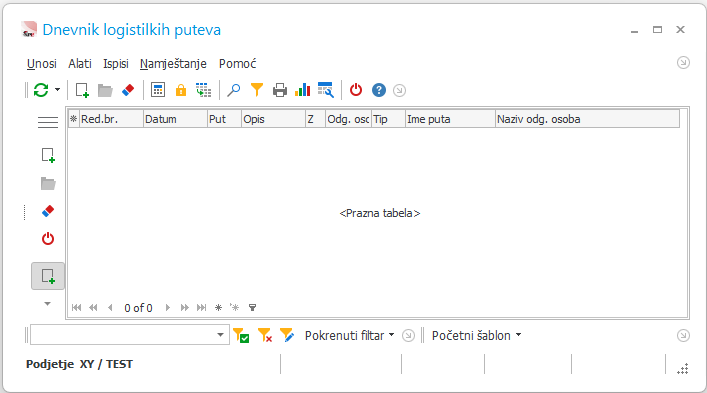
Task: Click the asterisk column selector in grid header
Action: (x=73, y=119)
